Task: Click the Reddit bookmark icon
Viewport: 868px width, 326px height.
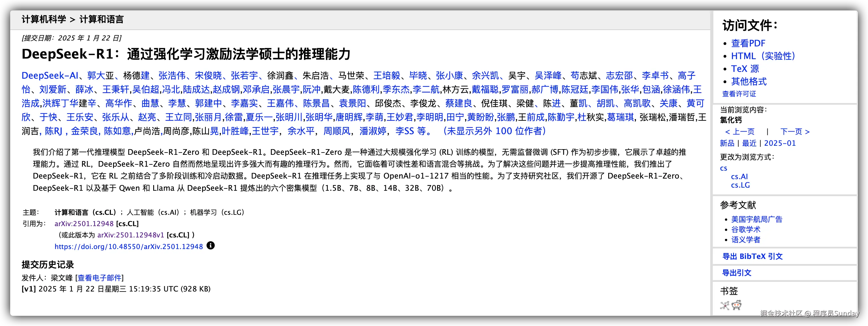Action: coord(736,305)
